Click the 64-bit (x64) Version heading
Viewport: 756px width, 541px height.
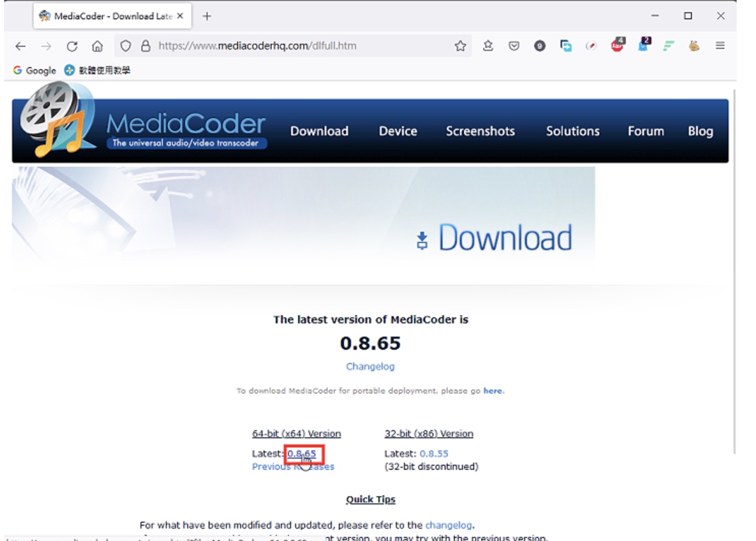coord(297,434)
